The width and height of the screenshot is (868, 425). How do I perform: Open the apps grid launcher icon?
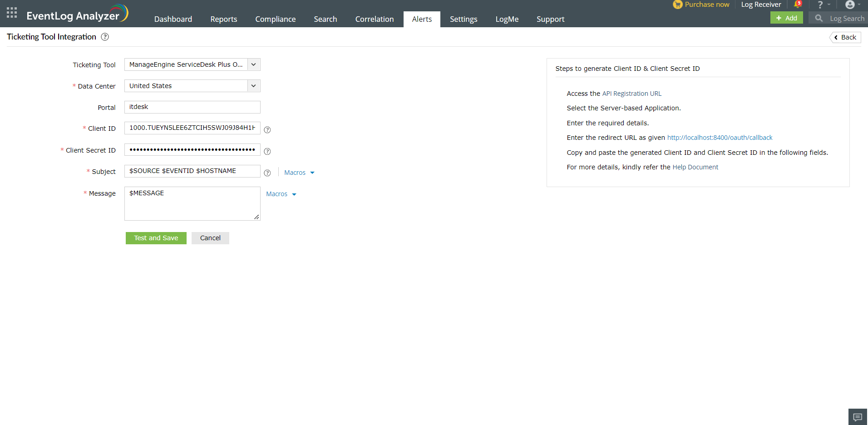pos(12,13)
